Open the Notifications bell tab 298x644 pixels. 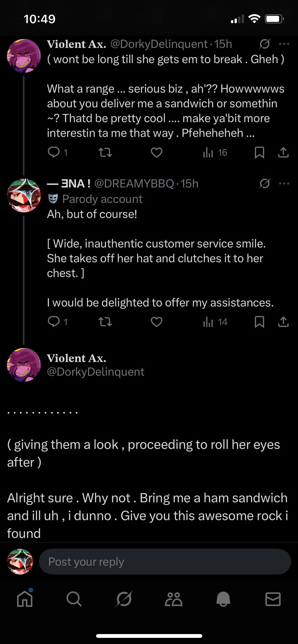coord(223,599)
